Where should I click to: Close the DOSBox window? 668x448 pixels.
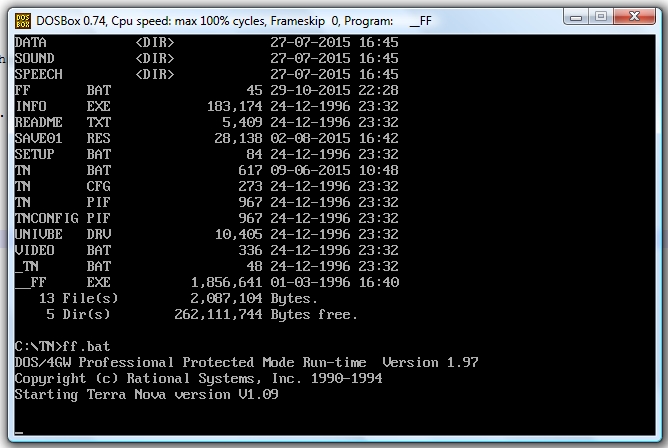pos(634,17)
